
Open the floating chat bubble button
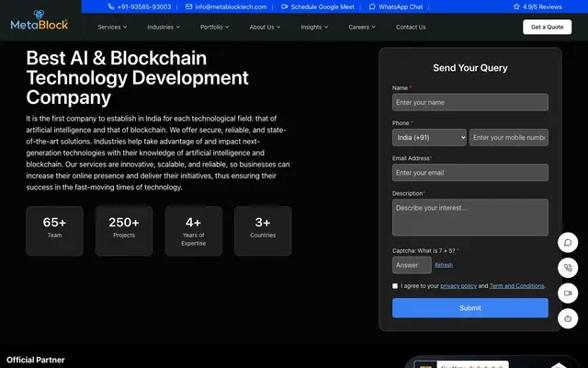pyautogui.click(x=568, y=242)
